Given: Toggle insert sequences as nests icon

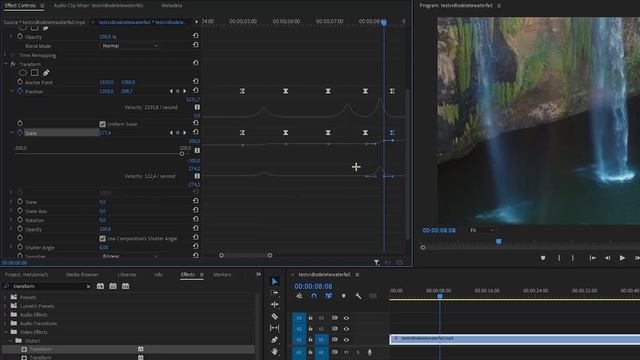Looking at the screenshot, I should [x=299, y=296].
